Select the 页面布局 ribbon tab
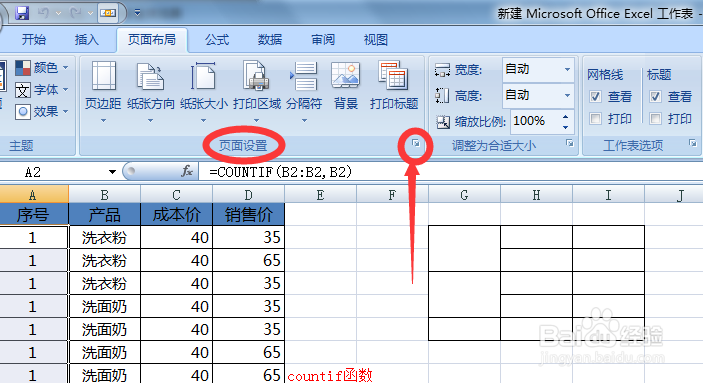This screenshot has height=383, width=703. pyautogui.click(x=152, y=39)
